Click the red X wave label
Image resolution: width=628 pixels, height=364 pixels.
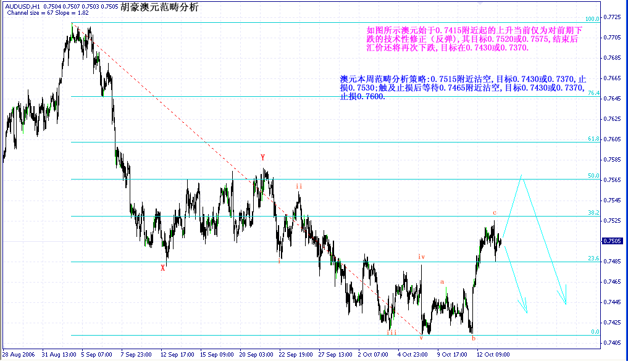(x=162, y=268)
